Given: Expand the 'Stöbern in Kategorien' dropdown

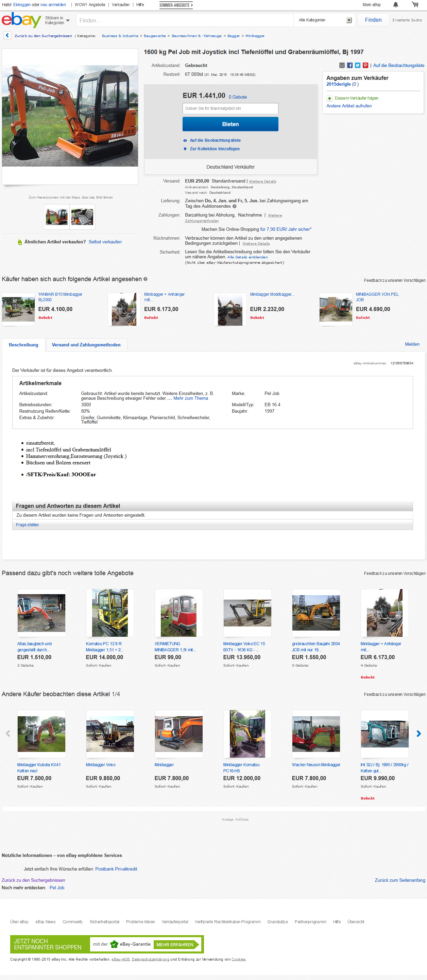Looking at the screenshot, I should [x=57, y=20].
